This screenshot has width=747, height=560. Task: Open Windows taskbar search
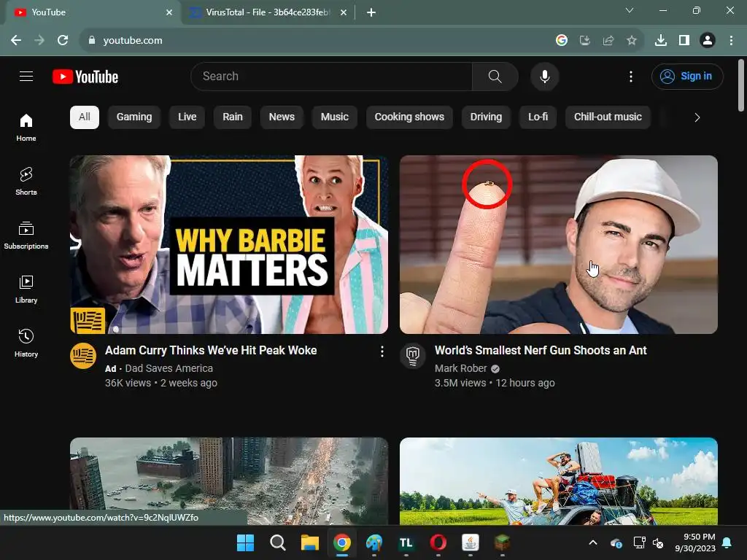[277, 542]
